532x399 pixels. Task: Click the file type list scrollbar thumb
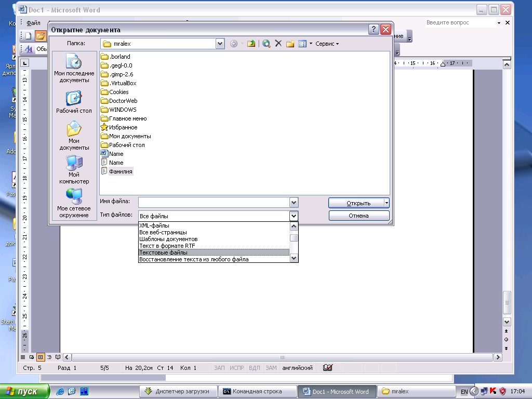click(294, 238)
